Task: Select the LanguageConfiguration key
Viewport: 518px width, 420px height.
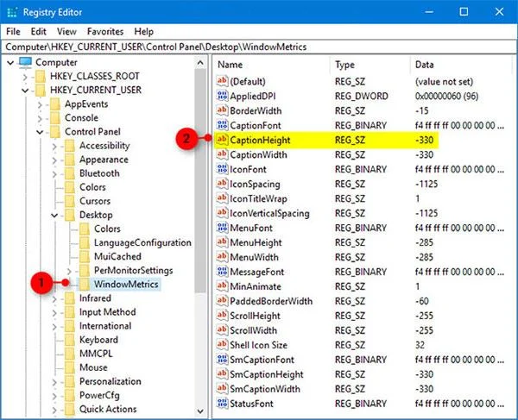Action: coord(142,242)
